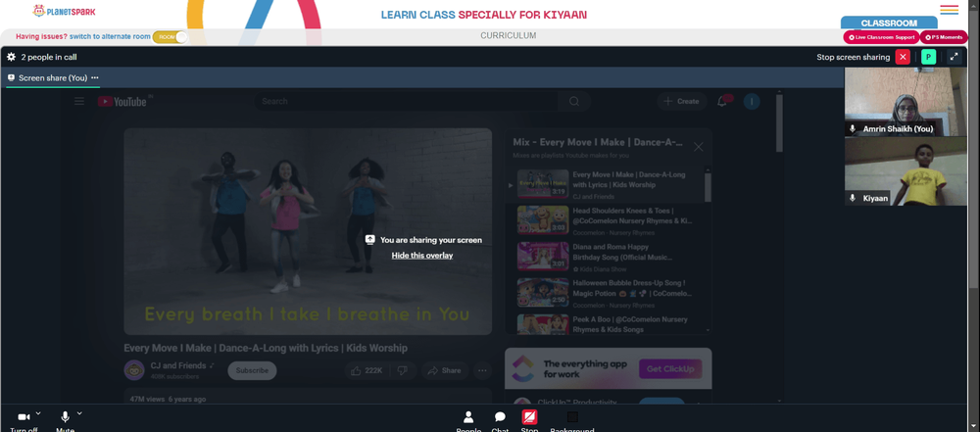
Task: Click the red Stop share icon
Action: tap(529, 417)
